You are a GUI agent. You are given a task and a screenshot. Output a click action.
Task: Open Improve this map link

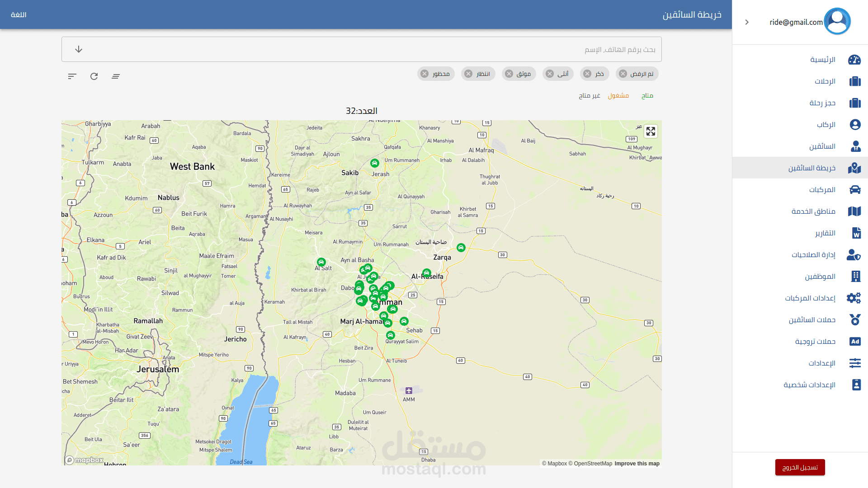click(x=637, y=464)
